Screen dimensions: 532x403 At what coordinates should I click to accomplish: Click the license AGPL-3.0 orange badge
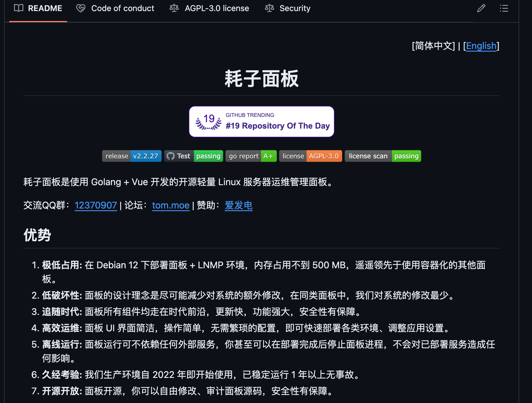point(310,156)
